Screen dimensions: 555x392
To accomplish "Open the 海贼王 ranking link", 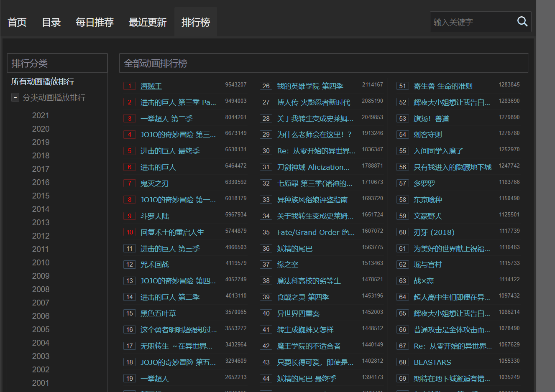I will [x=151, y=86].
